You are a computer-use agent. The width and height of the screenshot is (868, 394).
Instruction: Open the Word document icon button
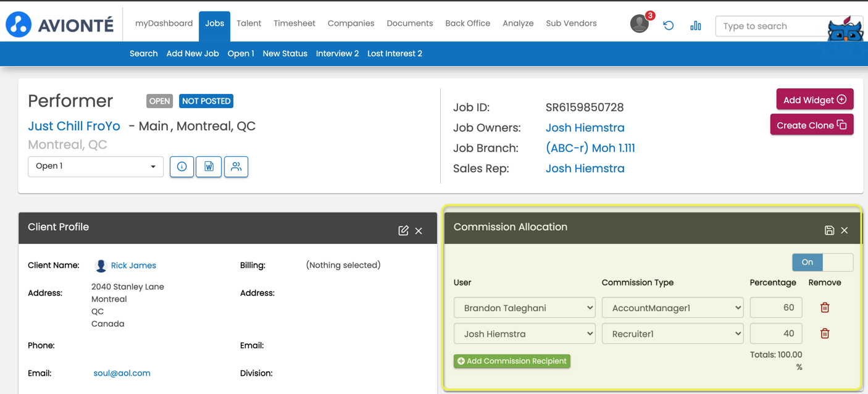tap(209, 167)
